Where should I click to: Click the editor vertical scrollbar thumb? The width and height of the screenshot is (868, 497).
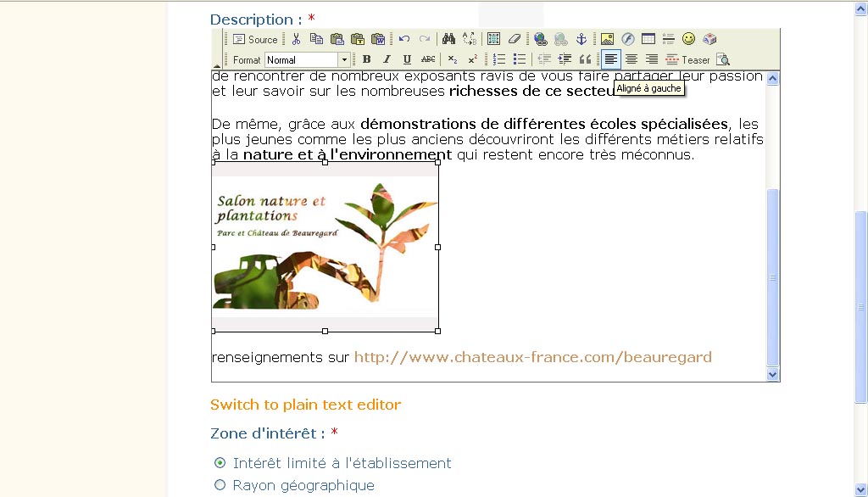773,277
